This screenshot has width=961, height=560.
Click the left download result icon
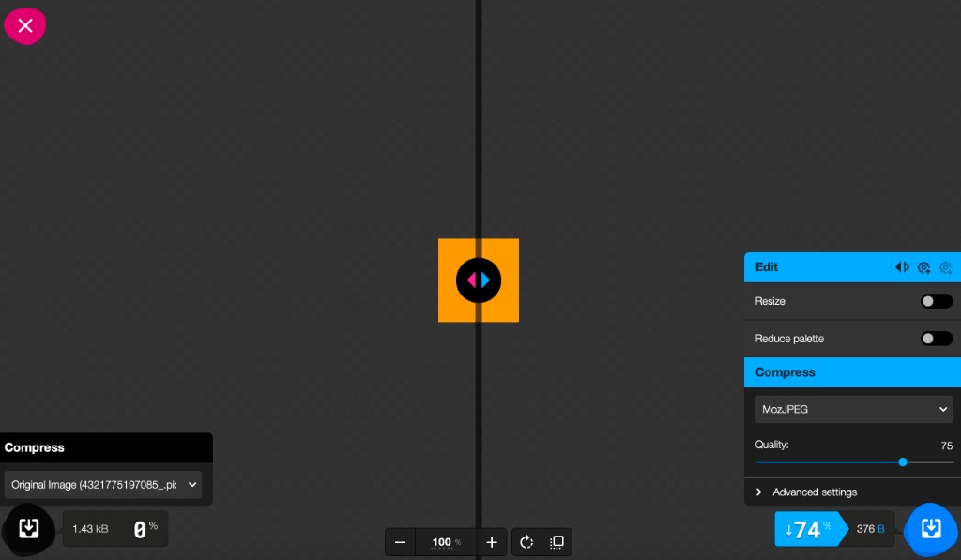click(28, 529)
